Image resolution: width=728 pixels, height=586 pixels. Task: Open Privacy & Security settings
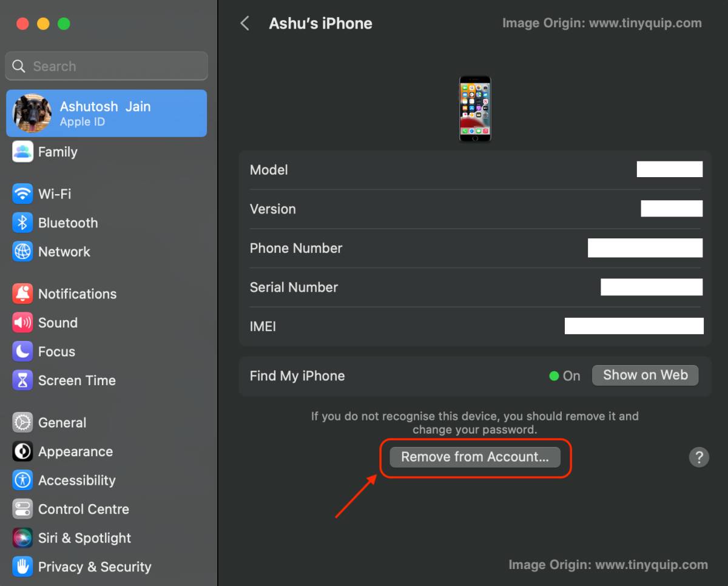[95, 567]
